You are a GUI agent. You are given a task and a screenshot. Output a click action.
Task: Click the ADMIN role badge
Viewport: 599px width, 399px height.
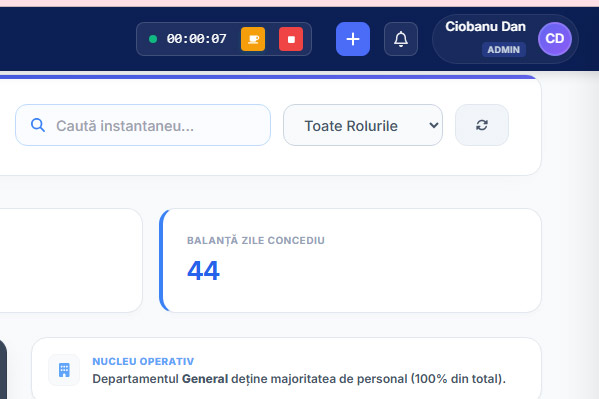pos(503,50)
